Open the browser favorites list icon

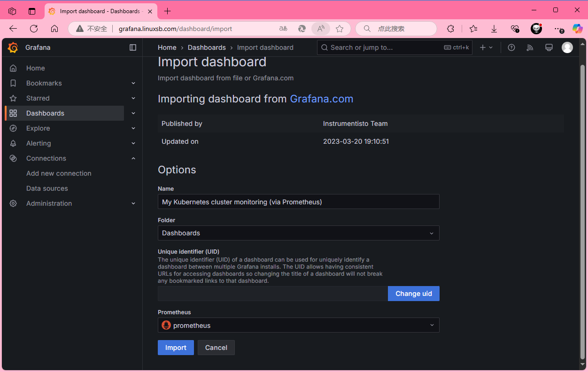click(x=473, y=29)
